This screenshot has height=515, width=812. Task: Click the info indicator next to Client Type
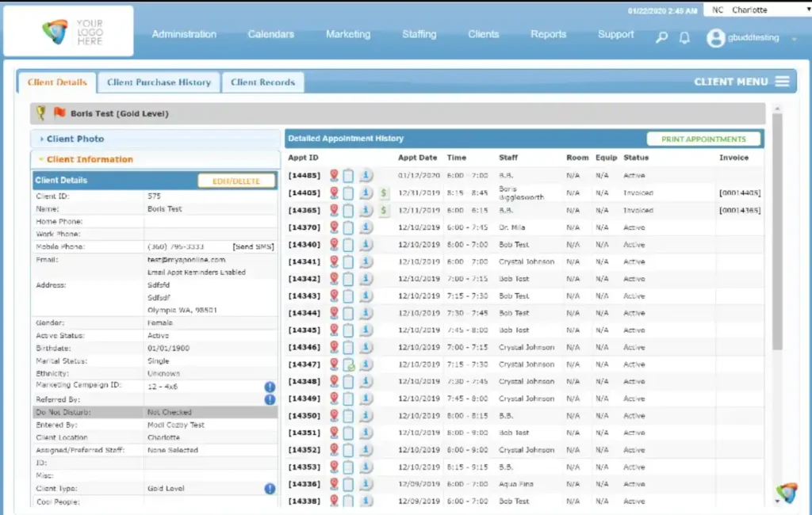(270, 489)
